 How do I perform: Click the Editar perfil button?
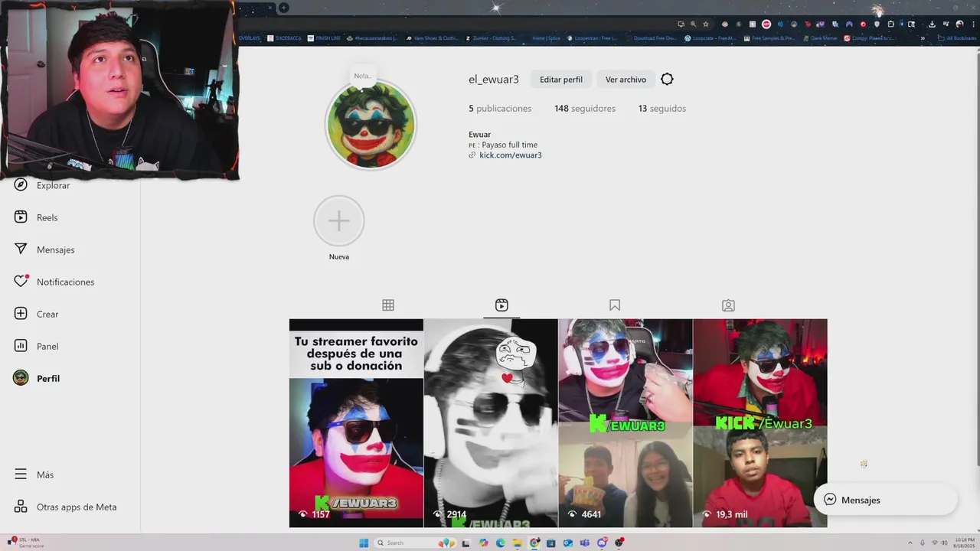click(561, 80)
